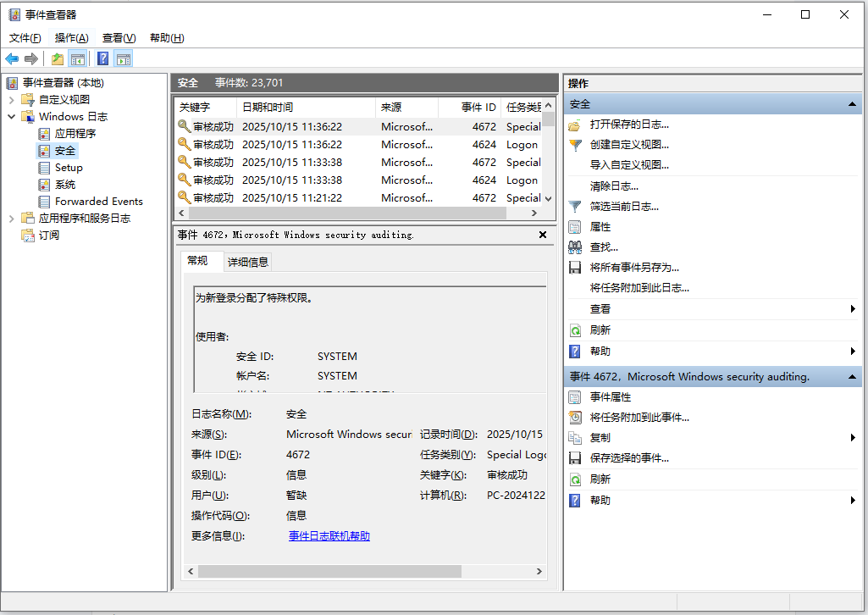Click event list scroll down arrow
Viewport: 868px width, 615px height.
pos(548,199)
